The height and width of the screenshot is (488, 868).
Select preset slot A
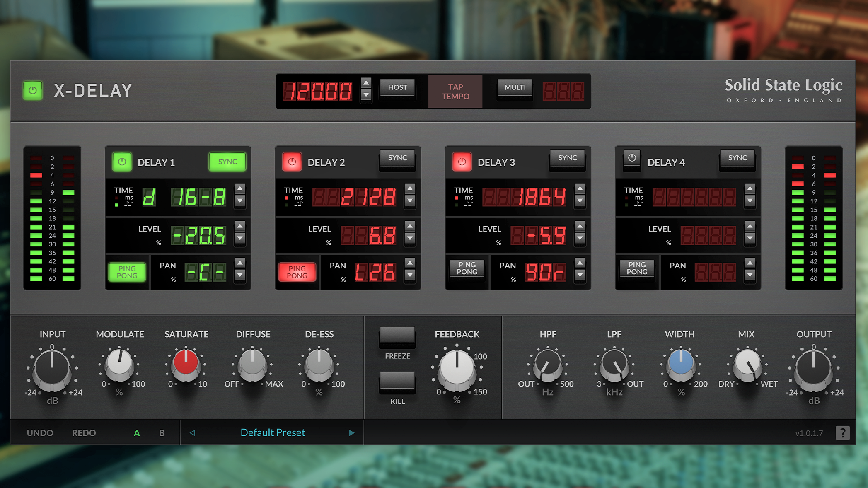point(137,433)
